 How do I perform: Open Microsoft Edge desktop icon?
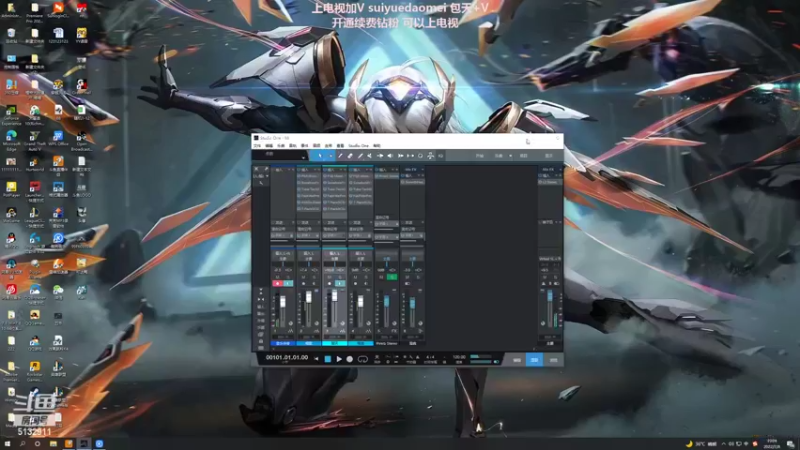[x=11, y=139]
